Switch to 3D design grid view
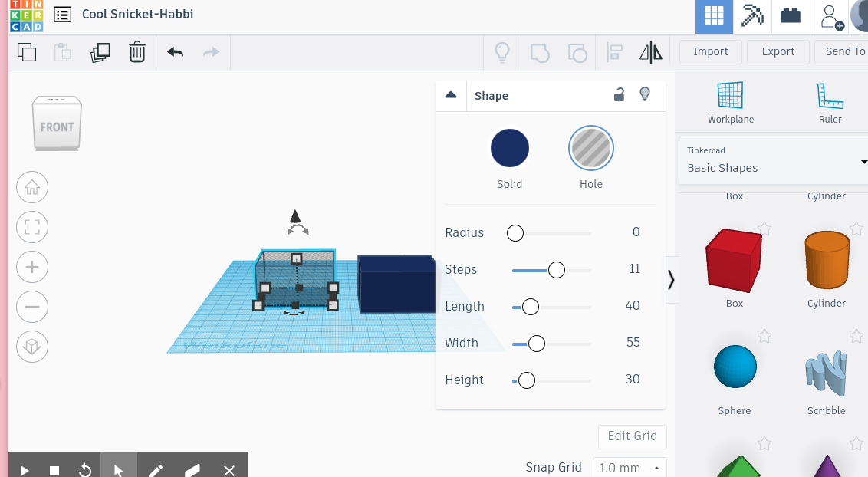This screenshot has width=868, height=477. click(x=714, y=15)
